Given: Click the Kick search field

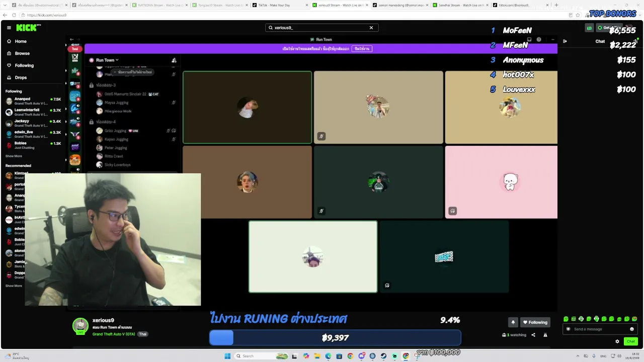Looking at the screenshot, I should click(321, 28).
